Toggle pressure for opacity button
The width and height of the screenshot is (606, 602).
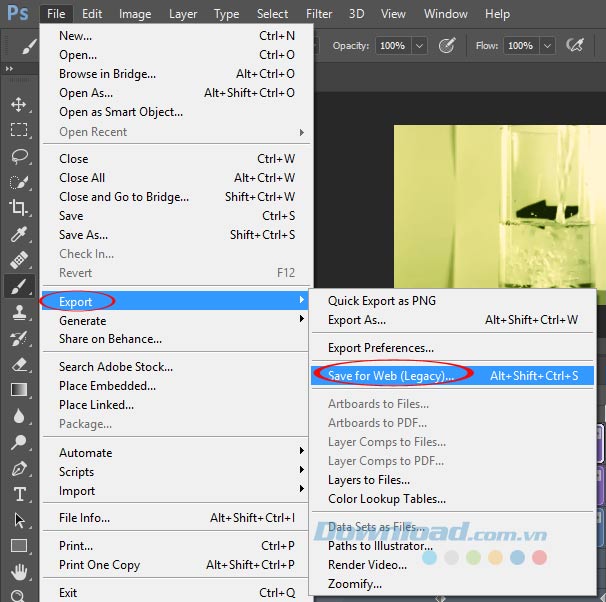tap(447, 46)
